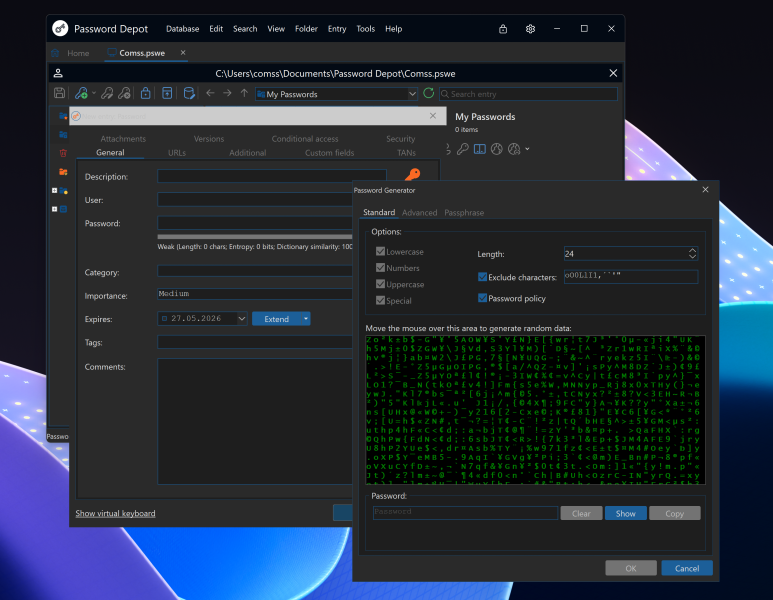
Task: Navigate back with the left arrow icon
Action: (211, 93)
